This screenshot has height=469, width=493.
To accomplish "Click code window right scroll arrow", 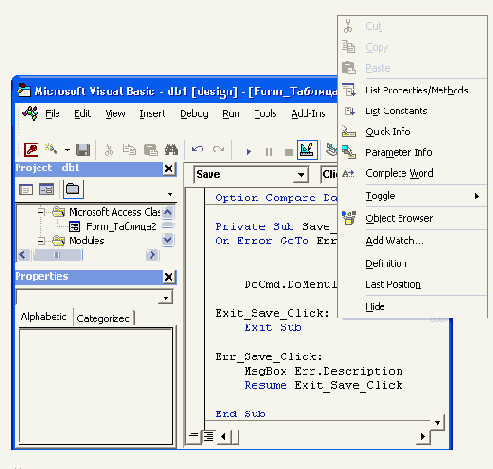I will (x=423, y=437).
